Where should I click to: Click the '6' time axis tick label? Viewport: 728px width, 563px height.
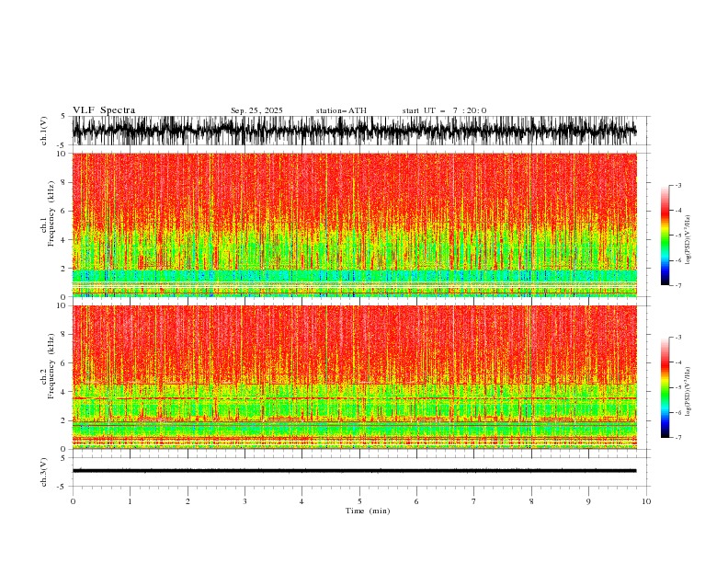point(416,501)
